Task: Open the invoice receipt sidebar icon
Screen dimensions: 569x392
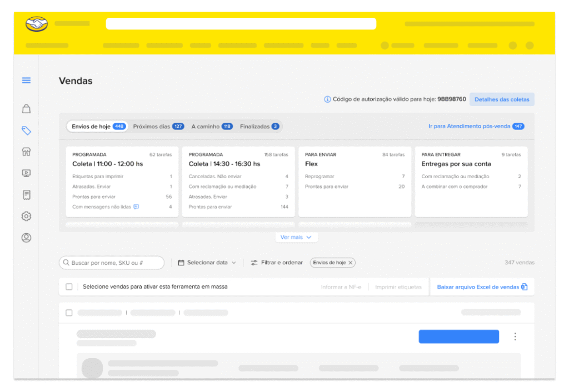Action: tap(26, 195)
